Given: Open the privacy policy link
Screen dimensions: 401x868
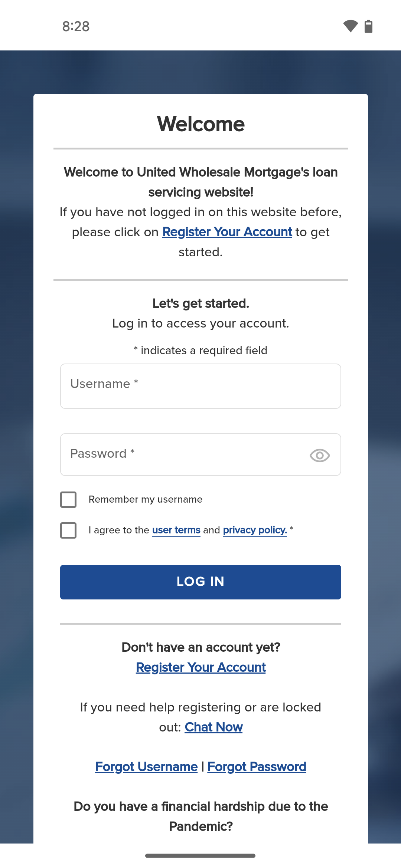Looking at the screenshot, I should tap(255, 530).
